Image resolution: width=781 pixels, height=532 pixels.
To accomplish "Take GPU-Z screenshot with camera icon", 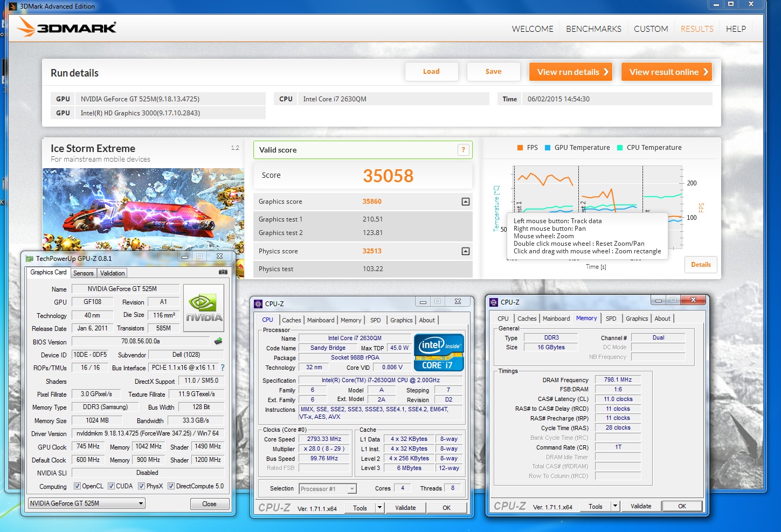I will pos(223,272).
